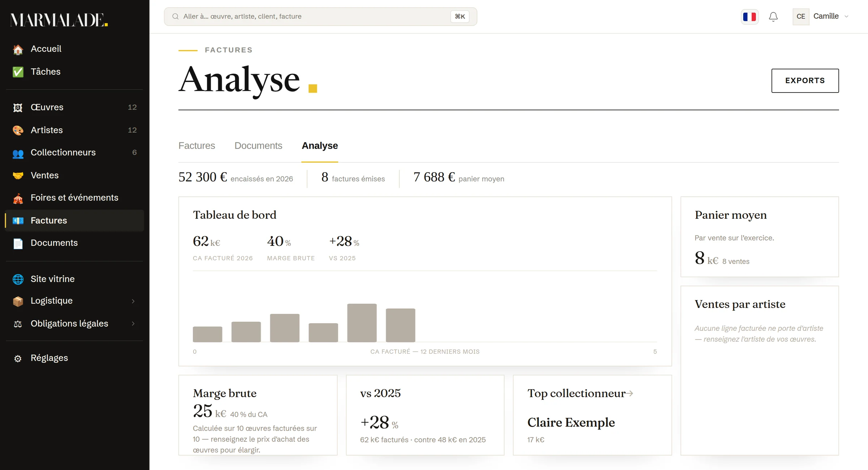Click the Documents page icon in sidebar

18,243
